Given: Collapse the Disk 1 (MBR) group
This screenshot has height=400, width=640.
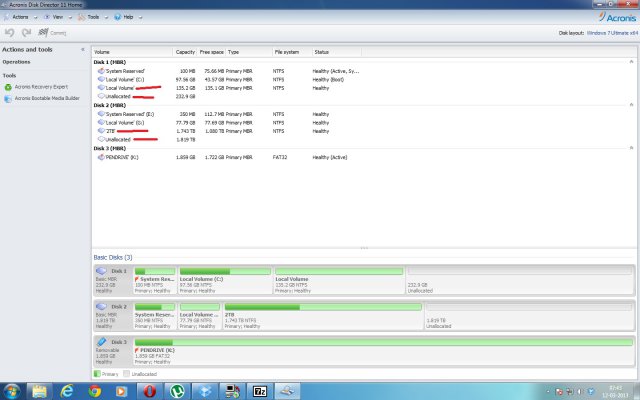Looking at the screenshot, I should click(631, 62).
